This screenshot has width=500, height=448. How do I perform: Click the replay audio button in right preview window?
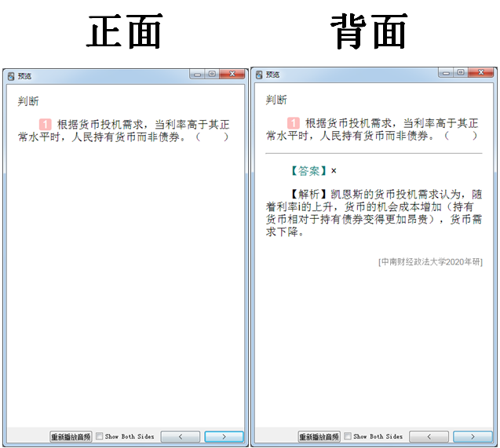tap(319, 436)
